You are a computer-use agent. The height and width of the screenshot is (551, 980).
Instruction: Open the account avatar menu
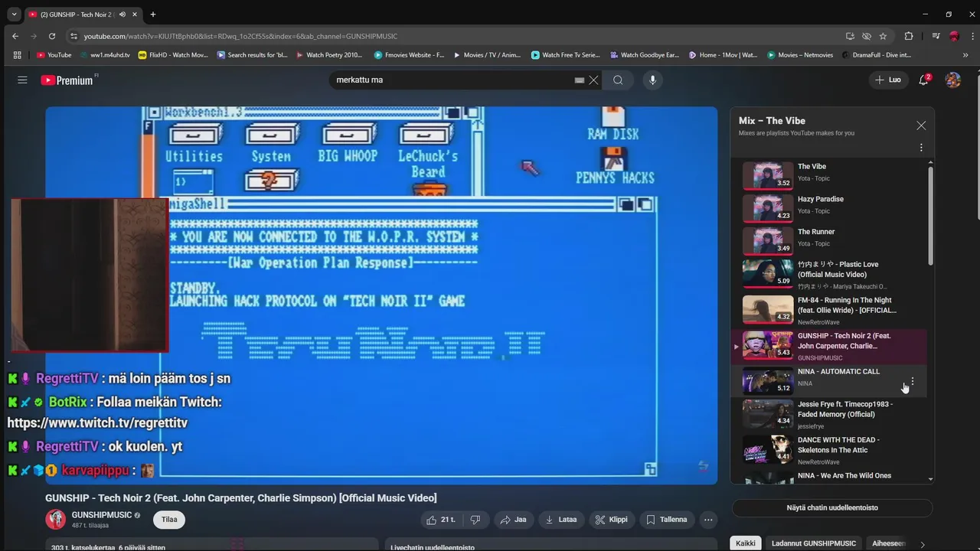(x=953, y=80)
